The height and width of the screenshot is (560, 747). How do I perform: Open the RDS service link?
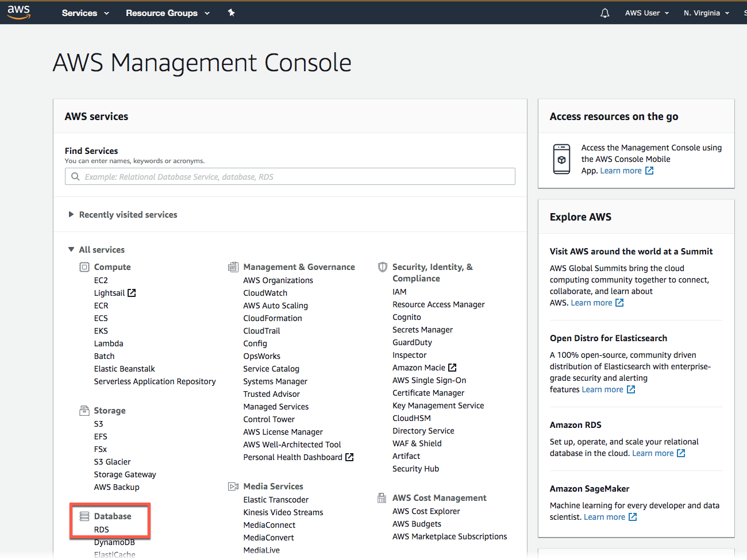point(102,530)
